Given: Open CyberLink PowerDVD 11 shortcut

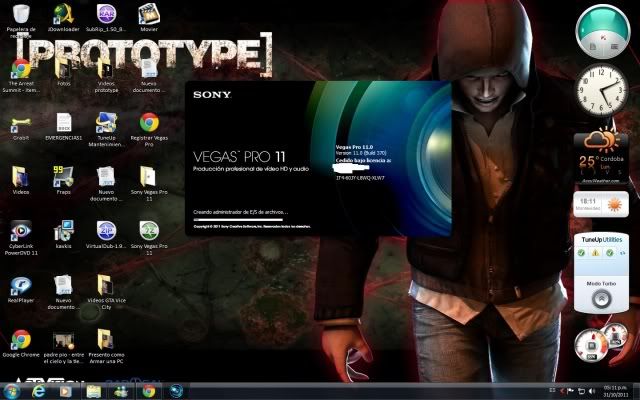Looking at the screenshot, I should (x=20, y=232).
